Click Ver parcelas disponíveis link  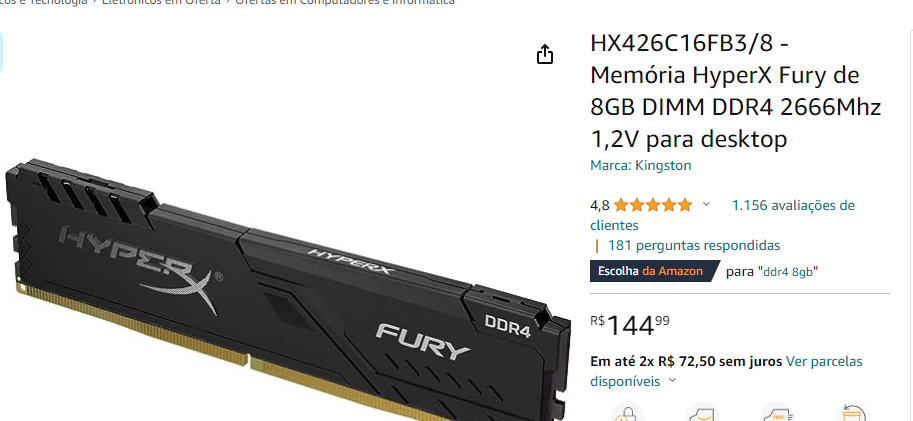tap(726, 372)
